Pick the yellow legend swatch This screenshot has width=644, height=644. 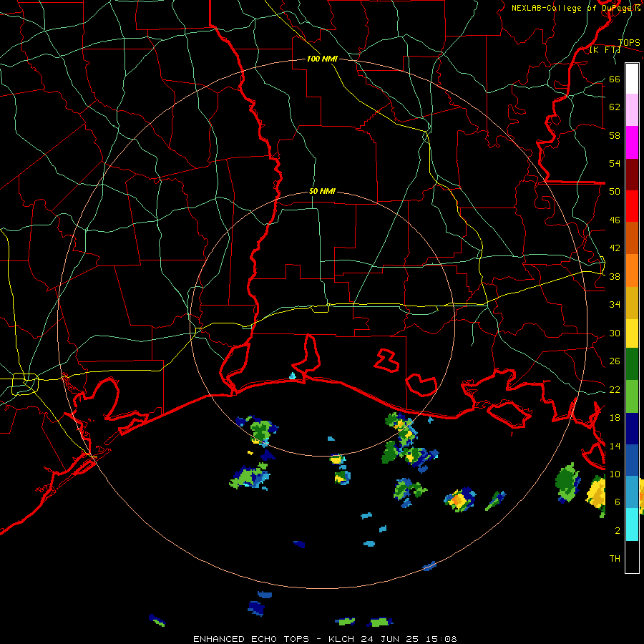pos(632,333)
